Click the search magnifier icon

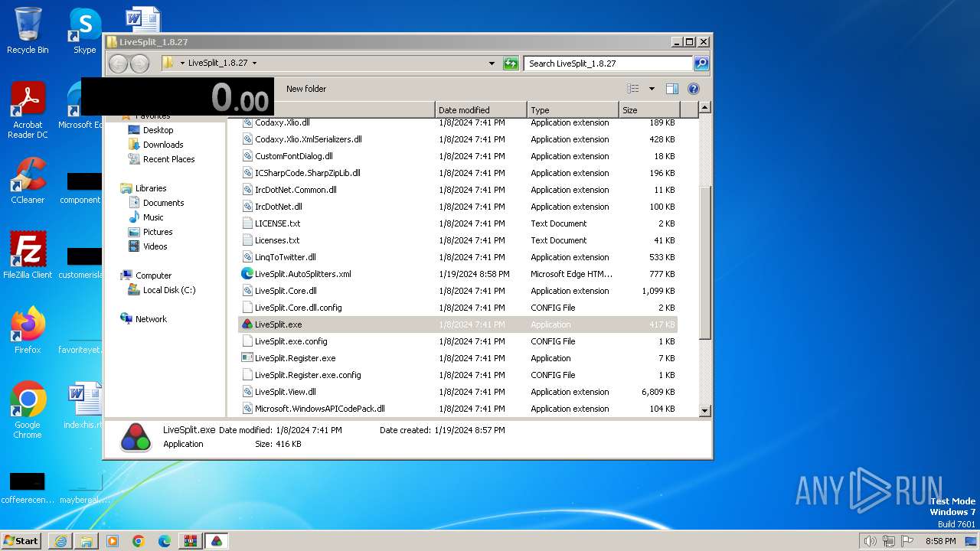tap(701, 64)
